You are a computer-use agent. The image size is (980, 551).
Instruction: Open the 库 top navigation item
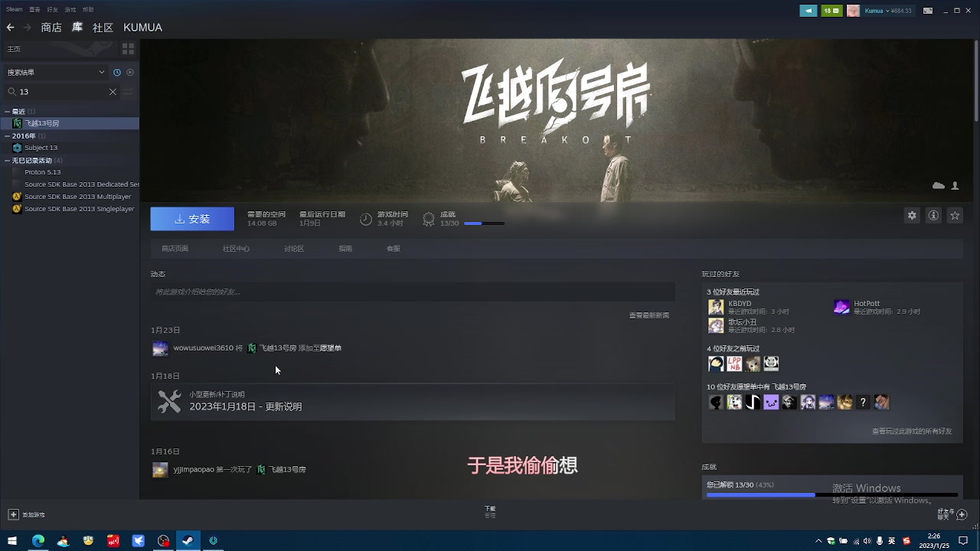[x=77, y=28]
